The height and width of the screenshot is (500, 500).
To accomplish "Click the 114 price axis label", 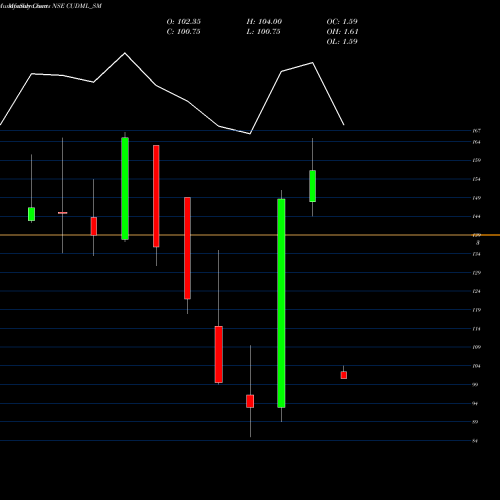I will (476, 329).
